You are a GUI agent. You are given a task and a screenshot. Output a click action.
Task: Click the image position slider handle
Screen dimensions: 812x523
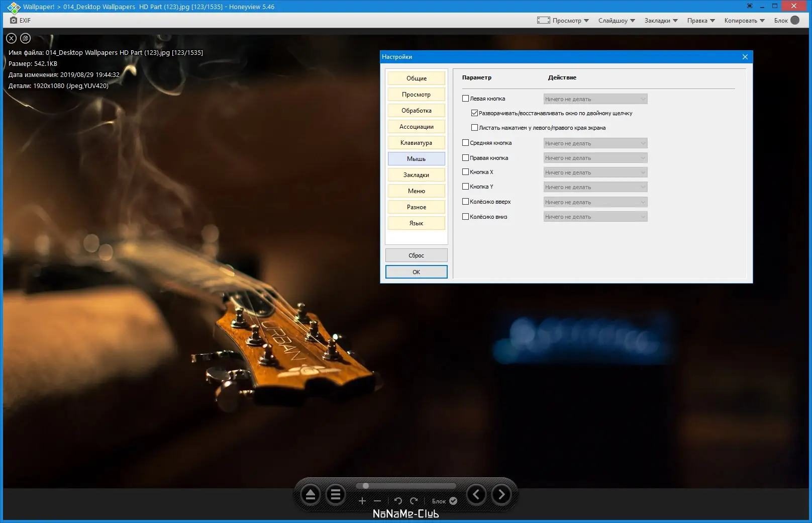(366, 486)
